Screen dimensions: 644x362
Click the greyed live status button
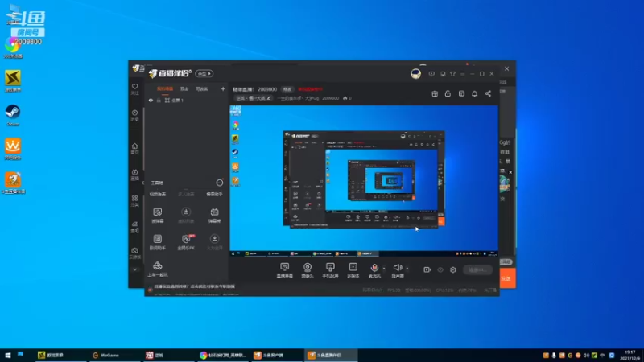click(477, 269)
